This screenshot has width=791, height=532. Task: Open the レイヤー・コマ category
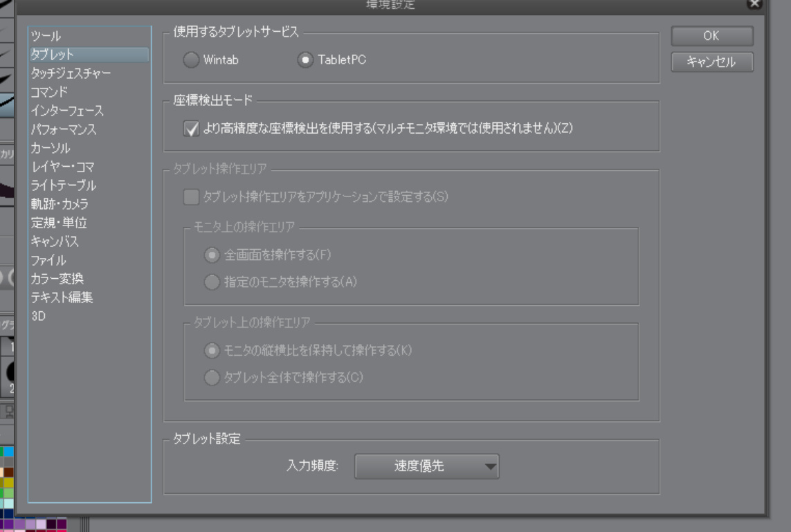point(89,167)
